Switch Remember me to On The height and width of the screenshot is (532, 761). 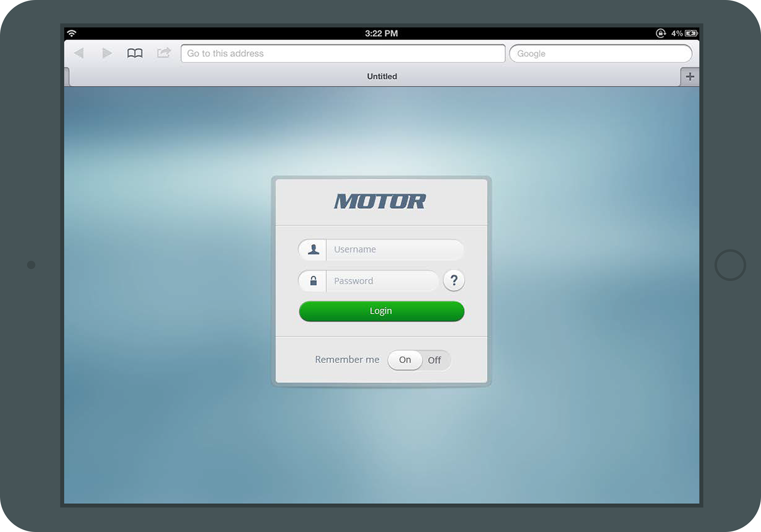(x=405, y=360)
